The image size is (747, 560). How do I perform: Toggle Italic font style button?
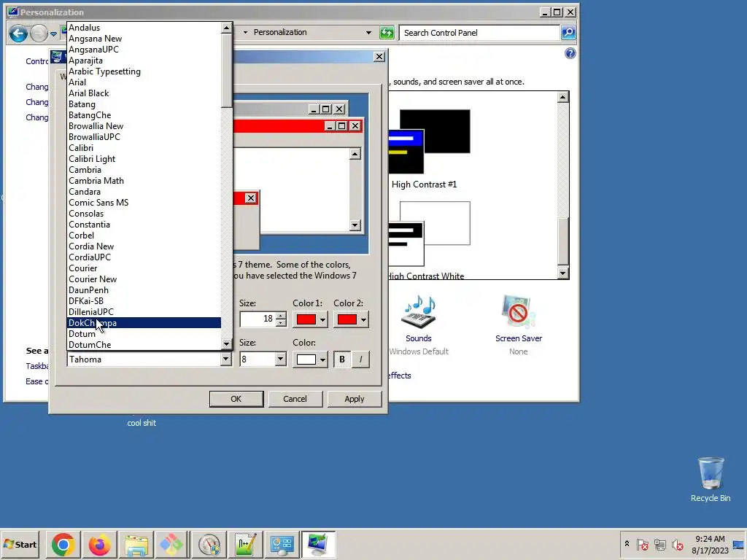pos(360,359)
